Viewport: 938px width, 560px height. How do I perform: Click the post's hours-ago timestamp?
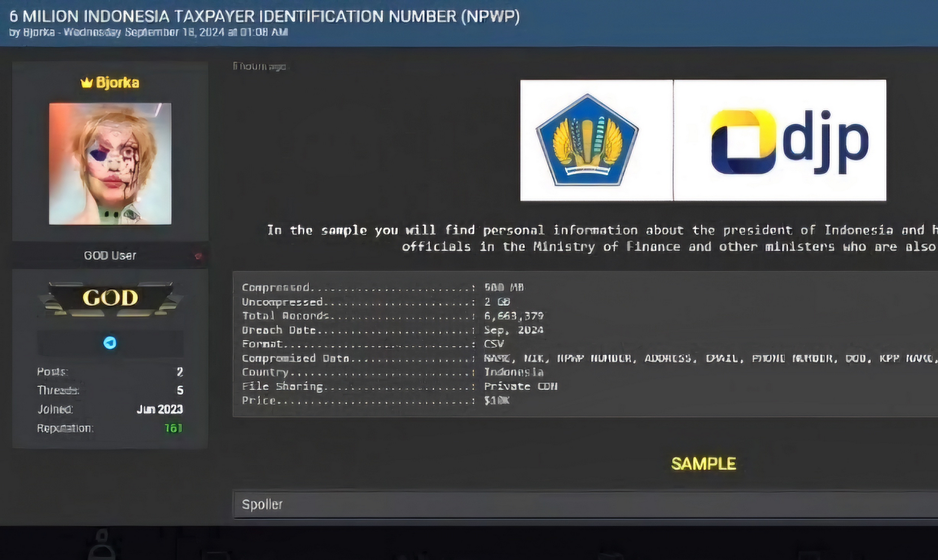point(260,67)
